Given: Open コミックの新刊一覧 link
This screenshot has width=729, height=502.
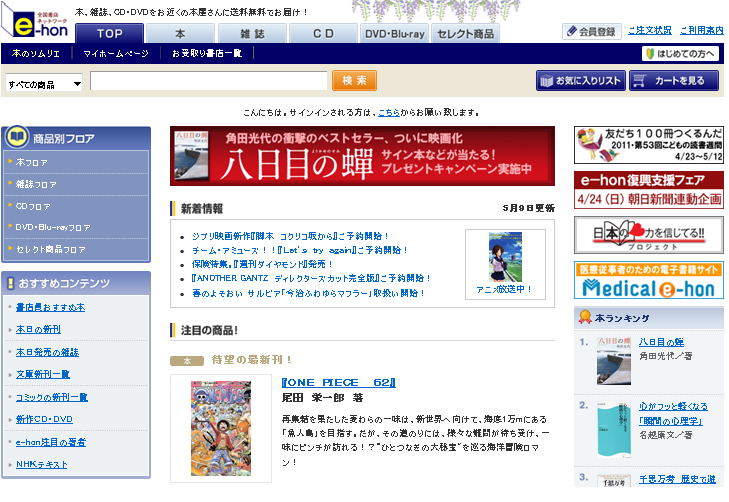Looking at the screenshot, I should [x=52, y=397].
